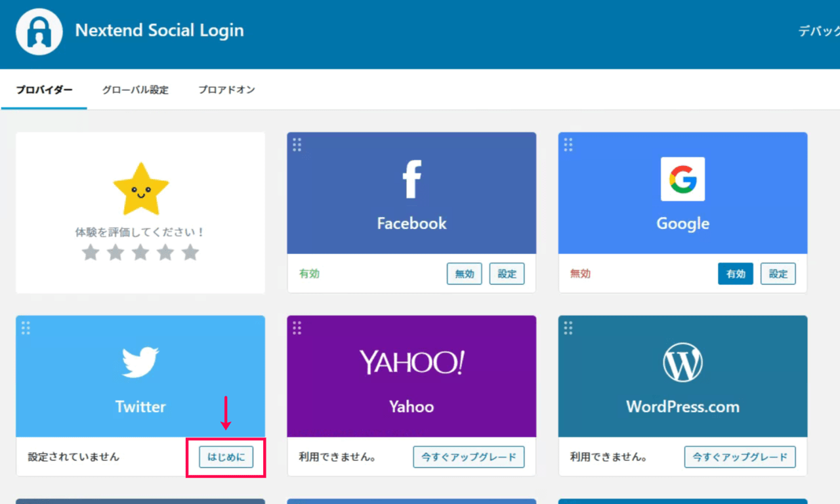This screenshot has width=840, height=504.
Task: Grab the Google card drag handle
Action: click(568, 144)
